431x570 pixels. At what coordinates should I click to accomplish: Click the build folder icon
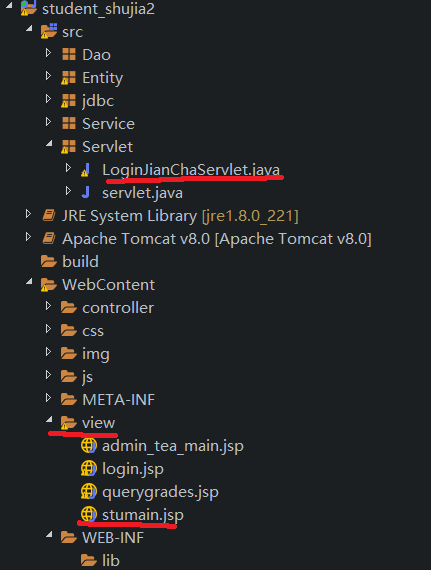pyautogui.click(x=49, y=261)
